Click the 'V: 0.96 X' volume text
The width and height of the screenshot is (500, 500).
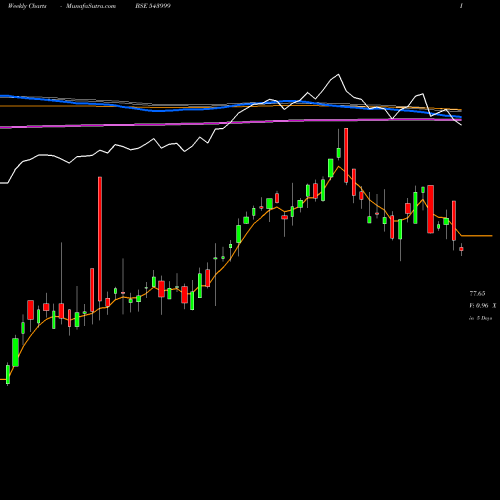click(x=483, y=306)
